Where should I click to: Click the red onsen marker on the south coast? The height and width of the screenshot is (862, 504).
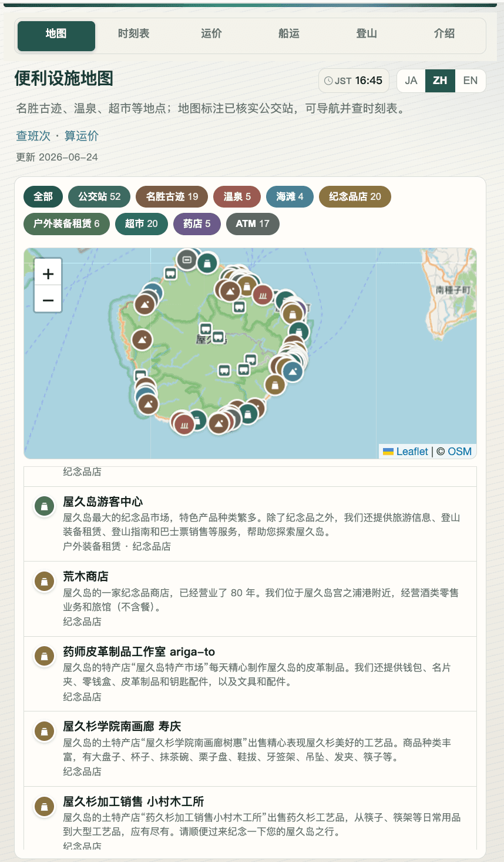184,424
